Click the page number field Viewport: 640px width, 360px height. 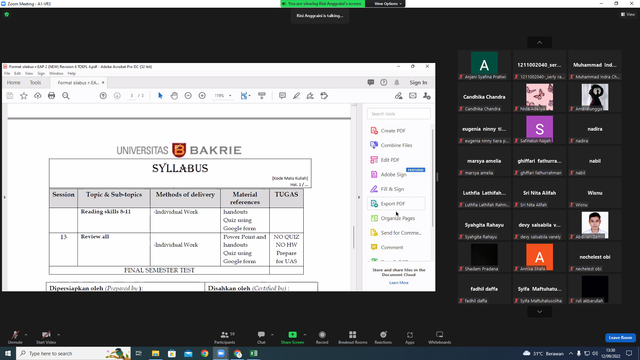(131, 96)
